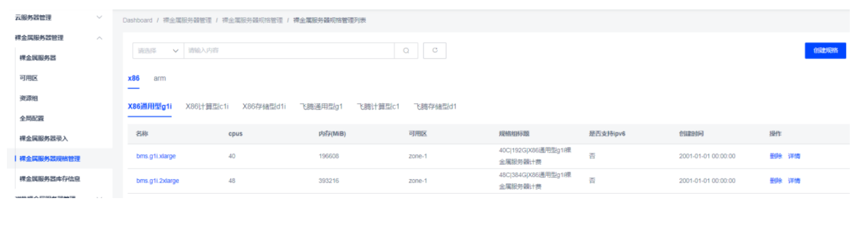Image resolution: width=868 pixels, height=244 pixels.
Task: Select the X86计算型c1i tab
Action: [x=207, y=107]
